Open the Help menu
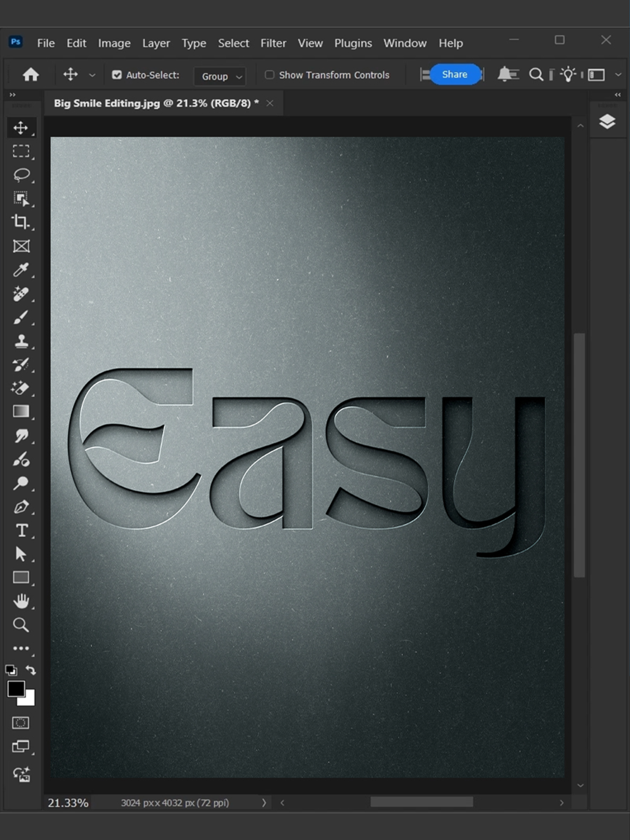This screenshot has height=840, width=630. [451, 43]
